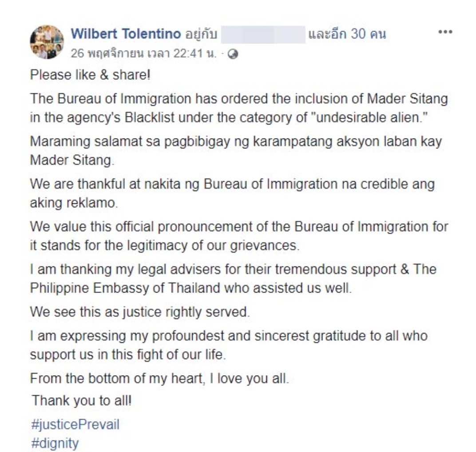Image resolution: width=476 pixels, height=452 pixels.
Task: Click the blurred tagged person name
Action: tap(263, 35)
